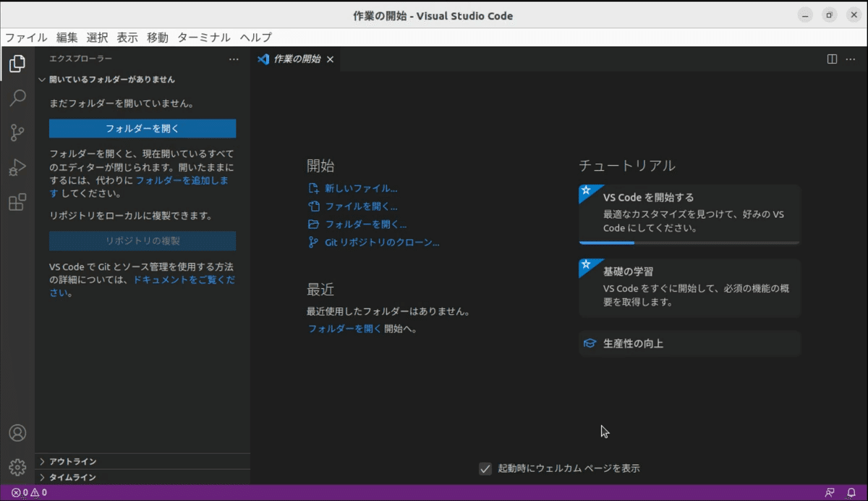
Task: Open the Extensions view icon
Action: pyautogui.click(x=17, y=202)
